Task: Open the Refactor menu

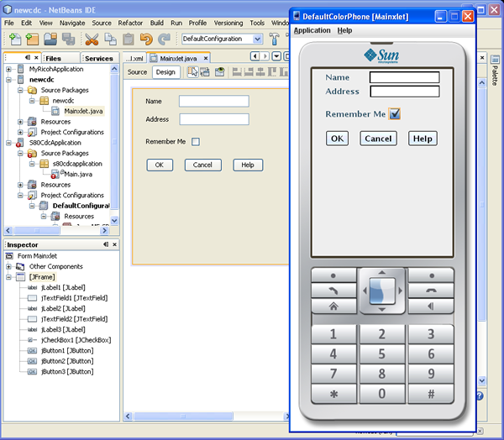Action: (130, 23)
